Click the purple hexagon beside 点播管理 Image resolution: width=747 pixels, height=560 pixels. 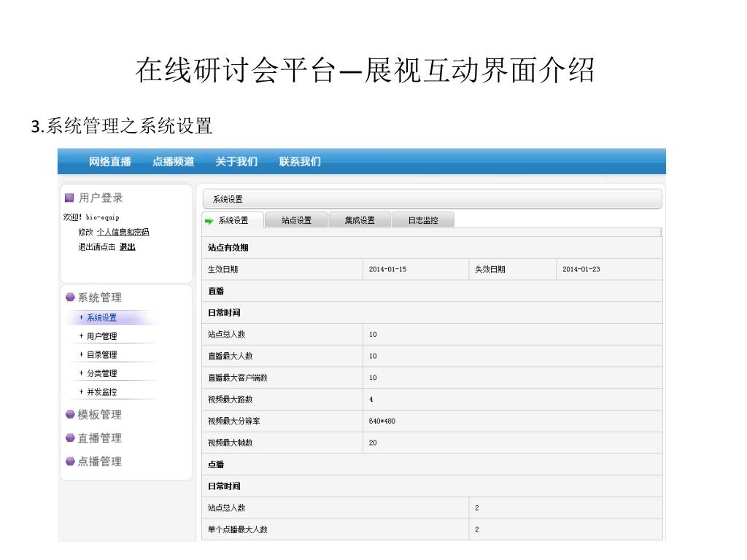coord(70,461)
